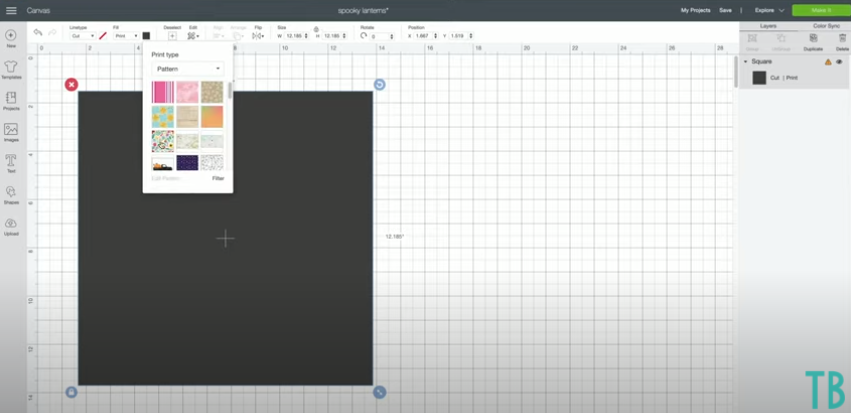Open the Images library
Image resolution: width=851 pixels, height=413 pixels.
(x=11, y=132)
